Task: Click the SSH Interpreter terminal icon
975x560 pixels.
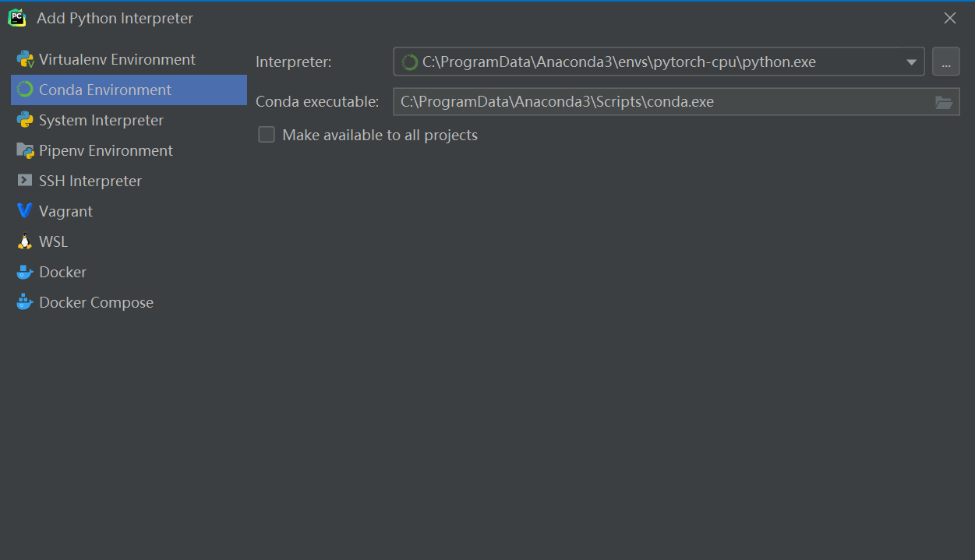Action: tap(25, 181)
